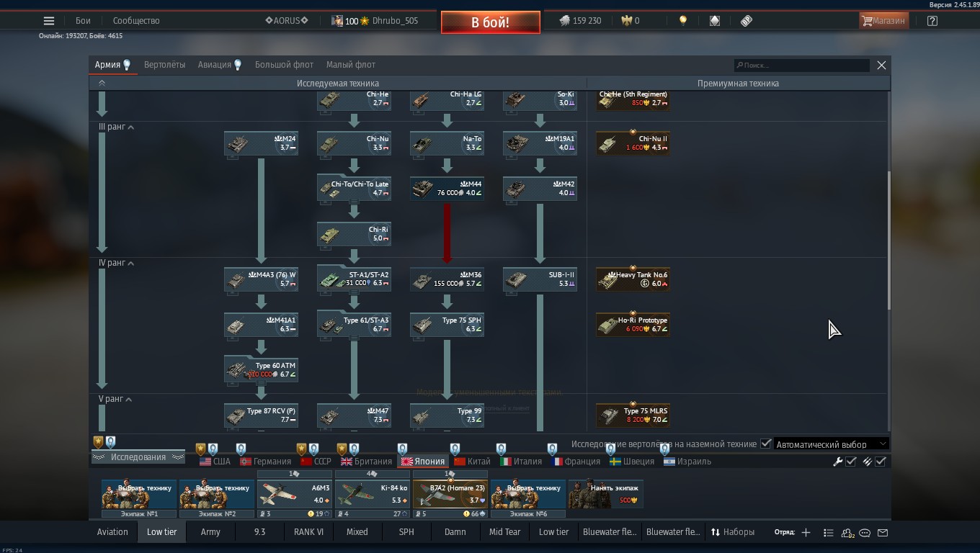Open the mail envelope icon
The height and width of the screenshot is (553, 980).
tap(883, 533)
